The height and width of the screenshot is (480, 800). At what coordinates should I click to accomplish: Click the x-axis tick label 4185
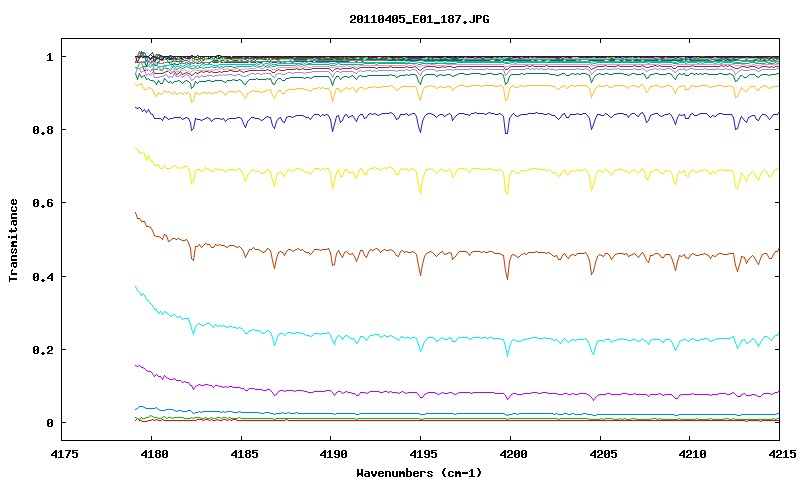coord(242,453)
